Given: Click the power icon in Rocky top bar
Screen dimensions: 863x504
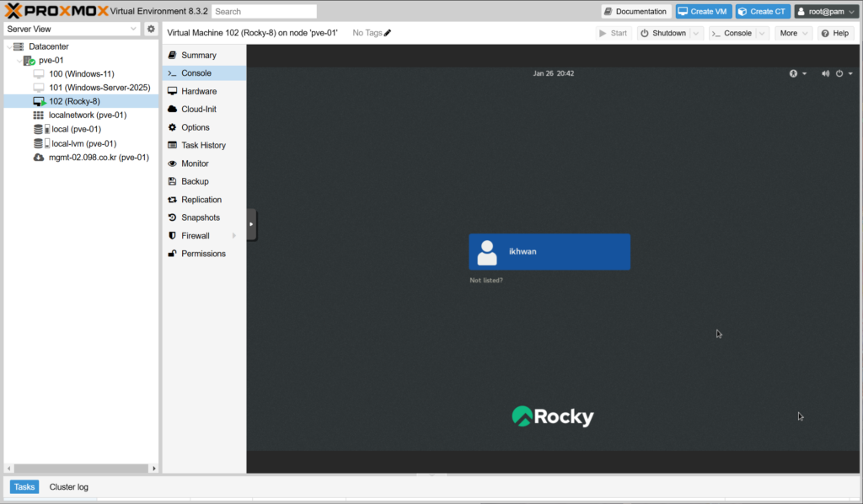Looking at the screenshot, I should point(839,73).
